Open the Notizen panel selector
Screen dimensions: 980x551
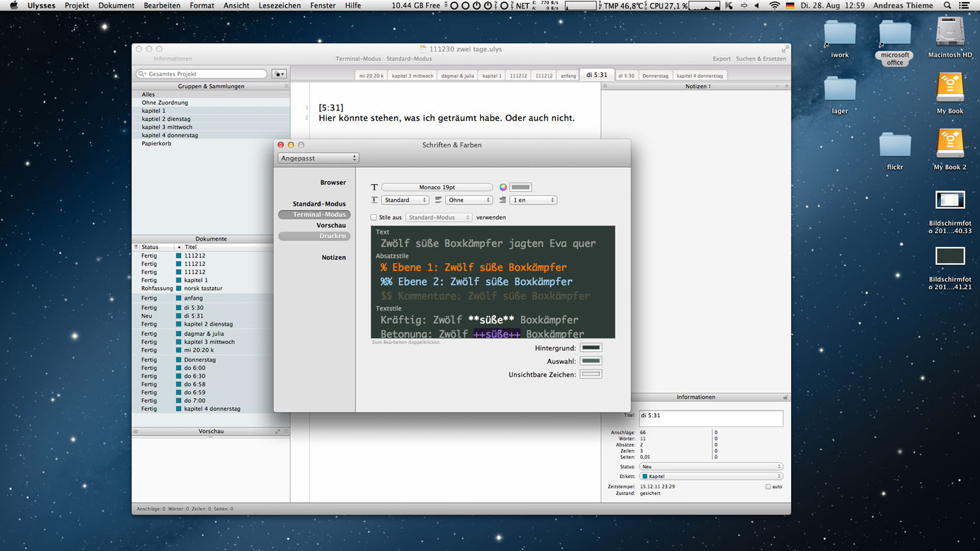click(x=698, y=86)
